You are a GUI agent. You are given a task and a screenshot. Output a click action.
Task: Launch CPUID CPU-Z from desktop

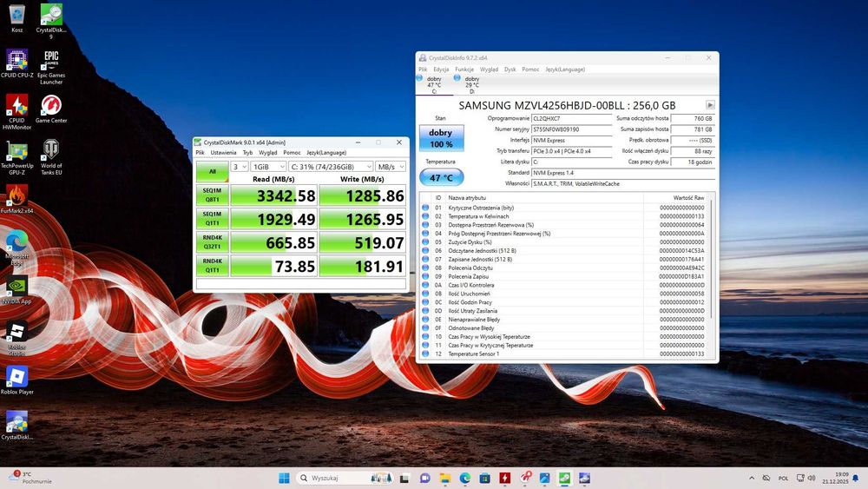point(17,63)
